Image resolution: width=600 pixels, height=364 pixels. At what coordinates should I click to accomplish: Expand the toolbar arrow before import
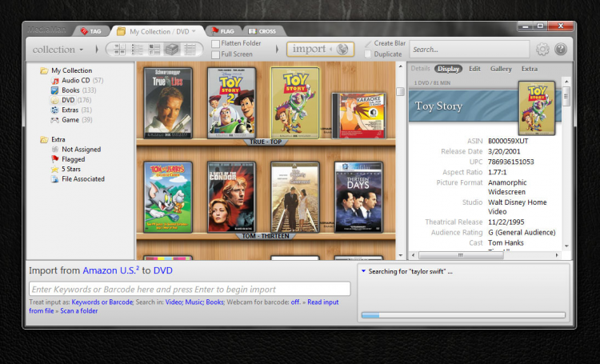277,50
